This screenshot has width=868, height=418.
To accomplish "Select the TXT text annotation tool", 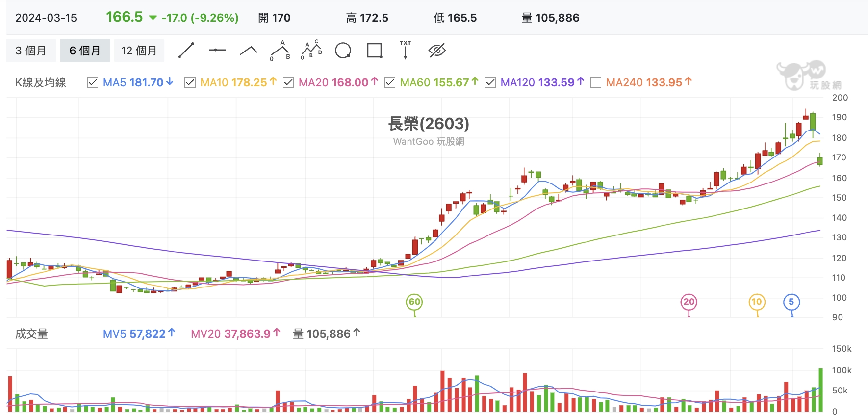I will pyautogui.click(x=406, y=50).
